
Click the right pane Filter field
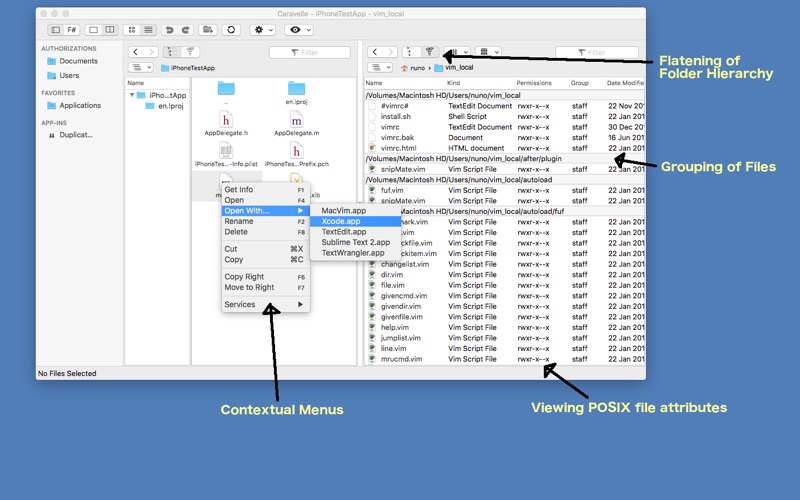click(x=596, y=52)
